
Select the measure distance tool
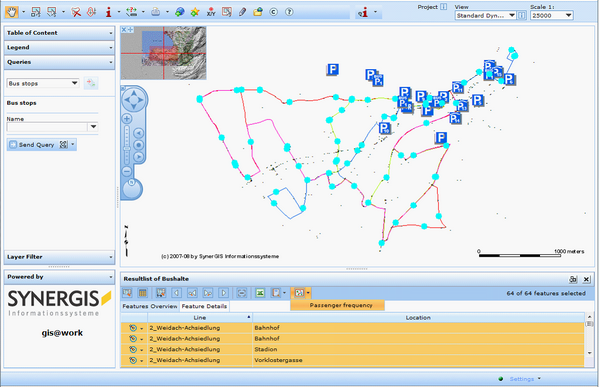pos(131,12)
